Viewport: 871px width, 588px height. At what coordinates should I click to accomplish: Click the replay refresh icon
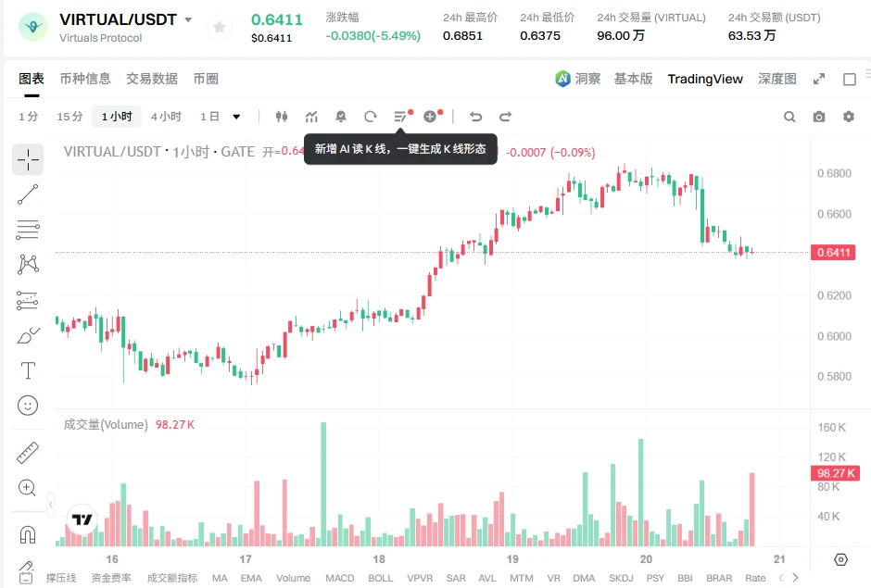tap(371, 117)
